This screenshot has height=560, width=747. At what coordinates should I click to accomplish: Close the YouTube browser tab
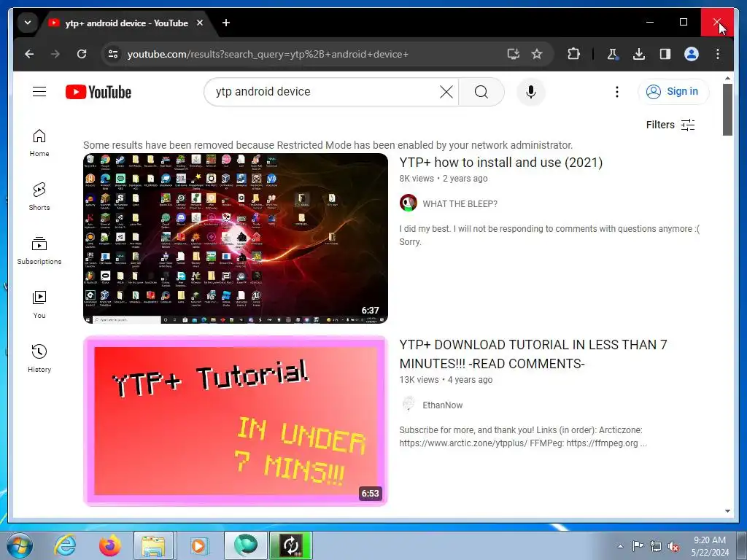(x=200, y=23)
